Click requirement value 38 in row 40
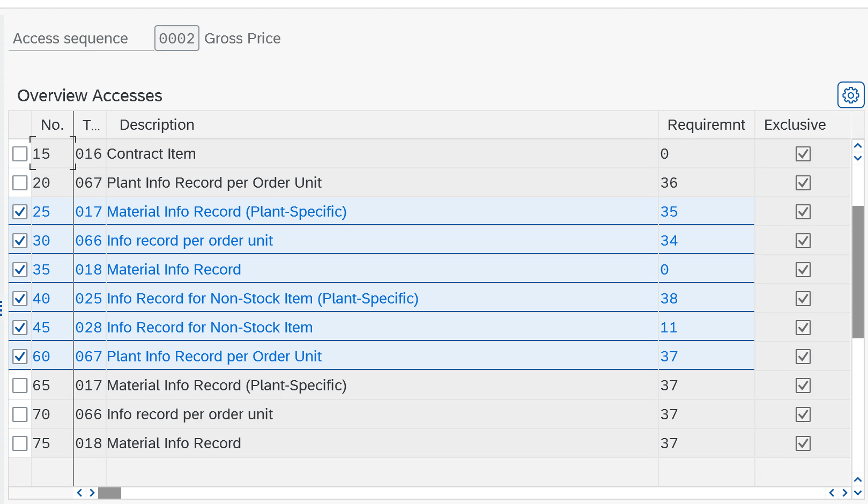This screenshot has height=504, width=868. [x=669, y=299]
